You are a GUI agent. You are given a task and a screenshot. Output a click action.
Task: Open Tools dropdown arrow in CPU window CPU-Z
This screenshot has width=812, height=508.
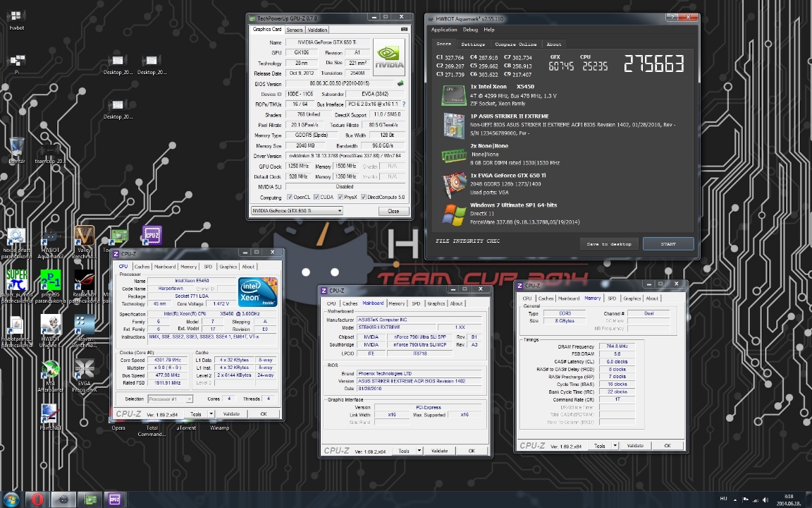pos(211,413)
